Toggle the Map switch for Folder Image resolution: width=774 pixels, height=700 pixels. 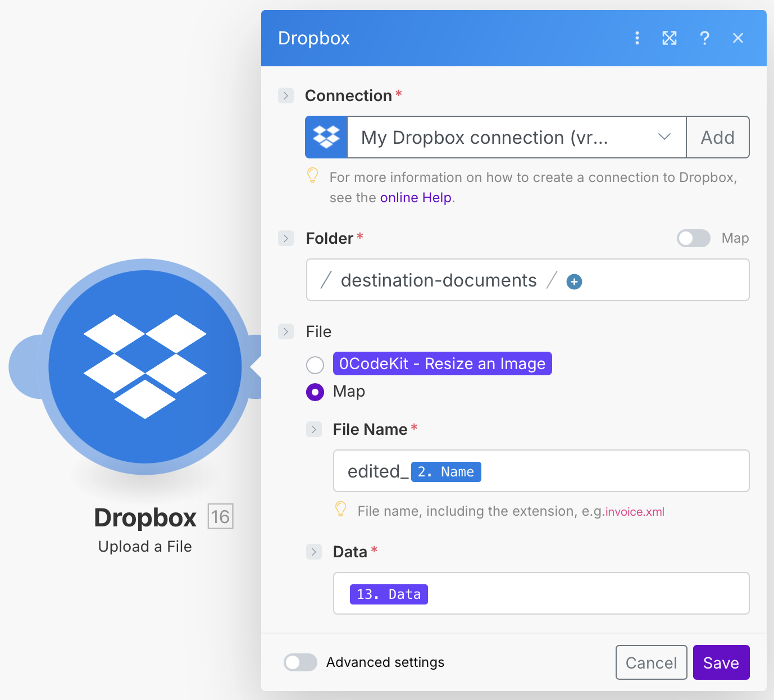pyautogui.click(x=693, y=238)
